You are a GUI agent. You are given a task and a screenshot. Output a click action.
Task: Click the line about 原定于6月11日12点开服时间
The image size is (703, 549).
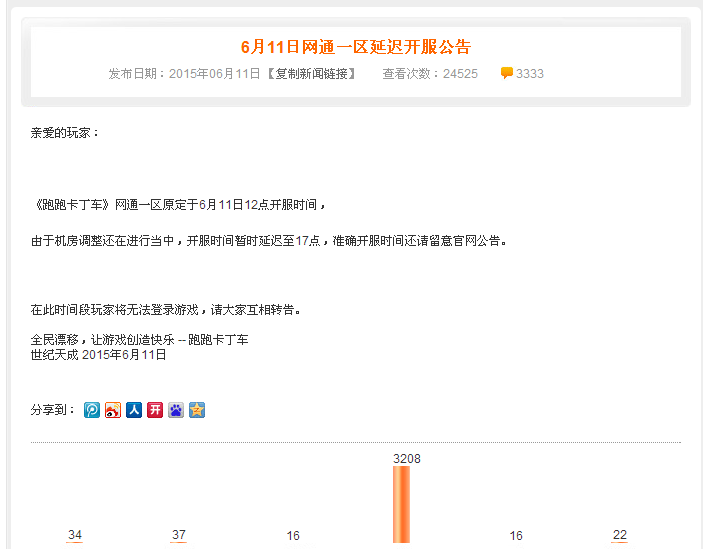coord(178,205)
